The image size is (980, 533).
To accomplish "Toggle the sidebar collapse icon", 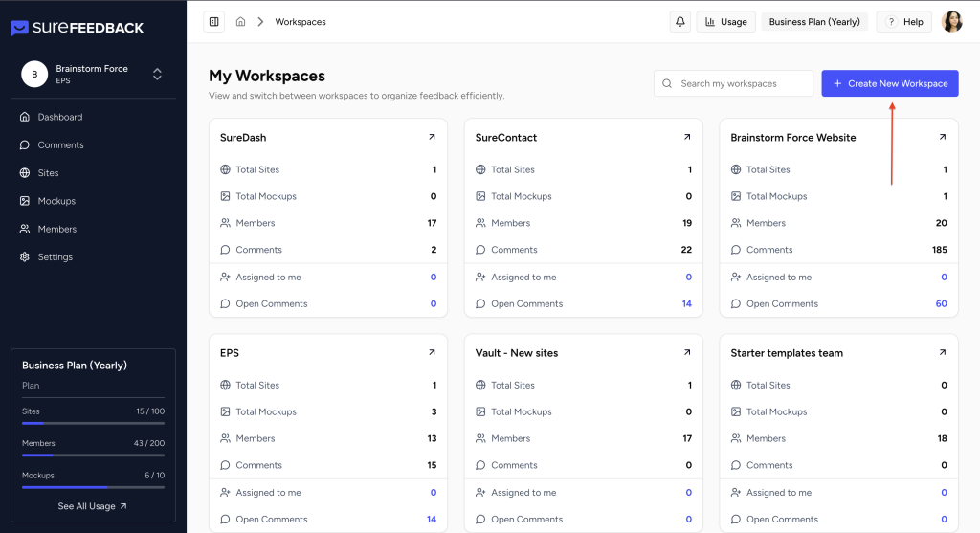I will pyautogui.click(x=213, y=22).
